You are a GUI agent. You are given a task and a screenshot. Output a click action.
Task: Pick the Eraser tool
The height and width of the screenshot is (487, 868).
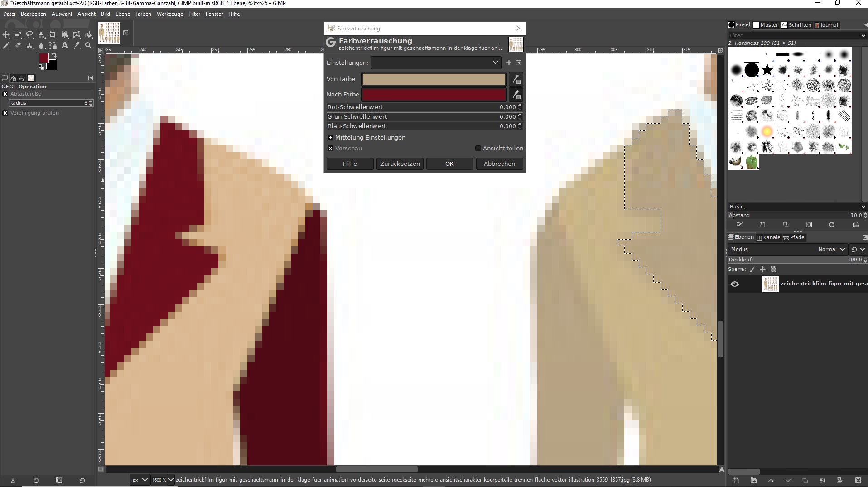[x=18, y=46]
